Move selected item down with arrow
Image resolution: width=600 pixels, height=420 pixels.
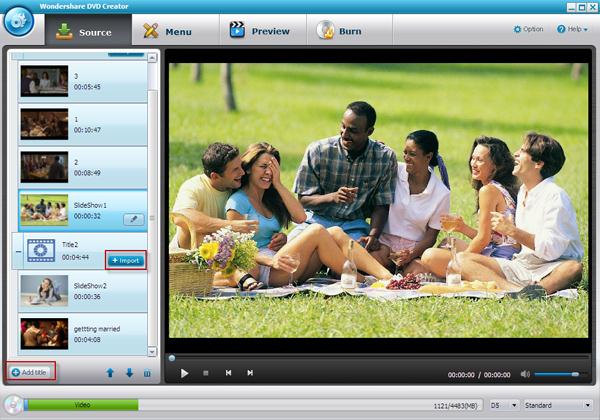tap(129, 373)
